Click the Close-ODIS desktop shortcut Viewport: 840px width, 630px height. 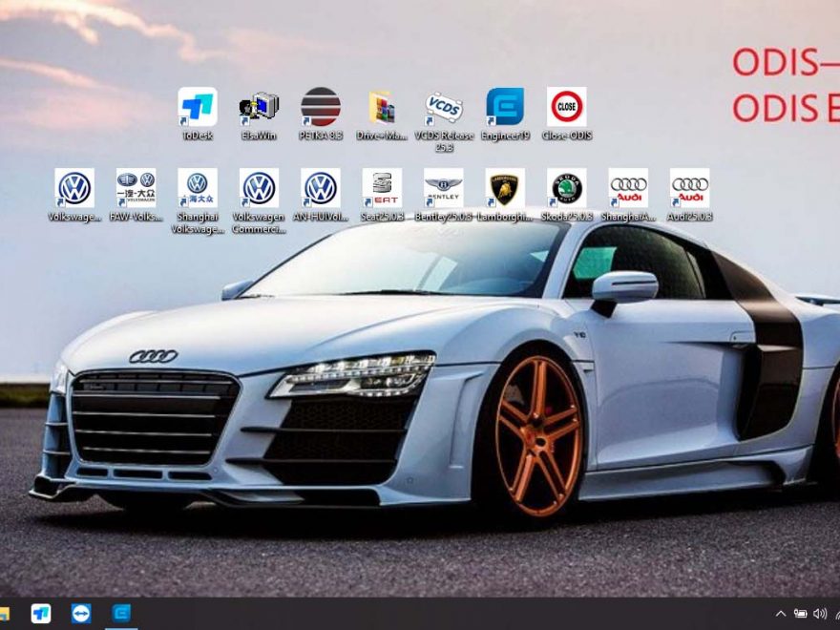pyautogui.click(x=566, y=108)
